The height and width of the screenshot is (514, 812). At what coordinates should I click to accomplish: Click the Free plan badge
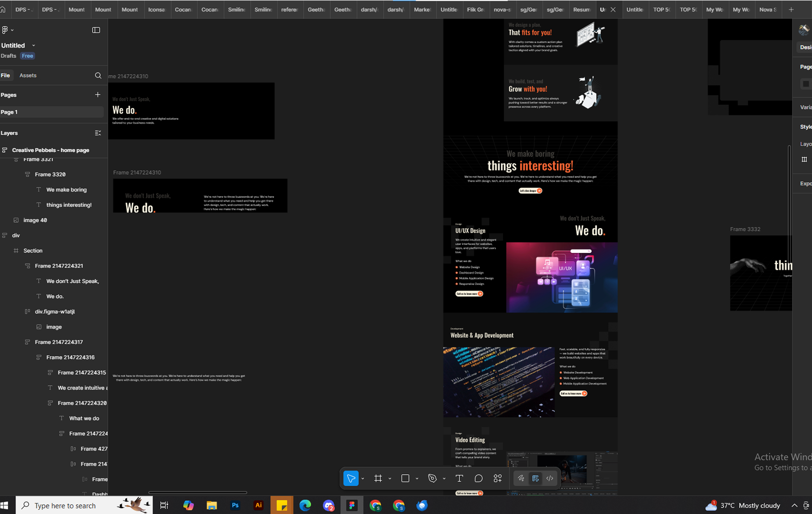(27, 56)
